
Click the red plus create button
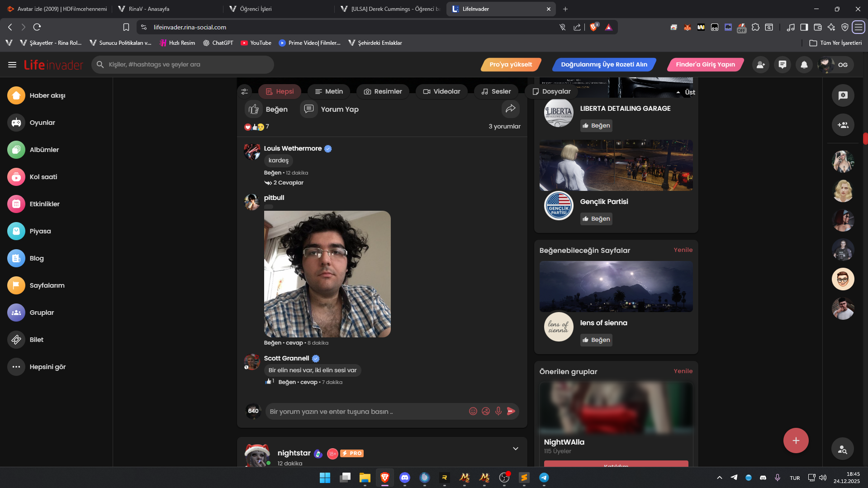(x=796, y=441)
